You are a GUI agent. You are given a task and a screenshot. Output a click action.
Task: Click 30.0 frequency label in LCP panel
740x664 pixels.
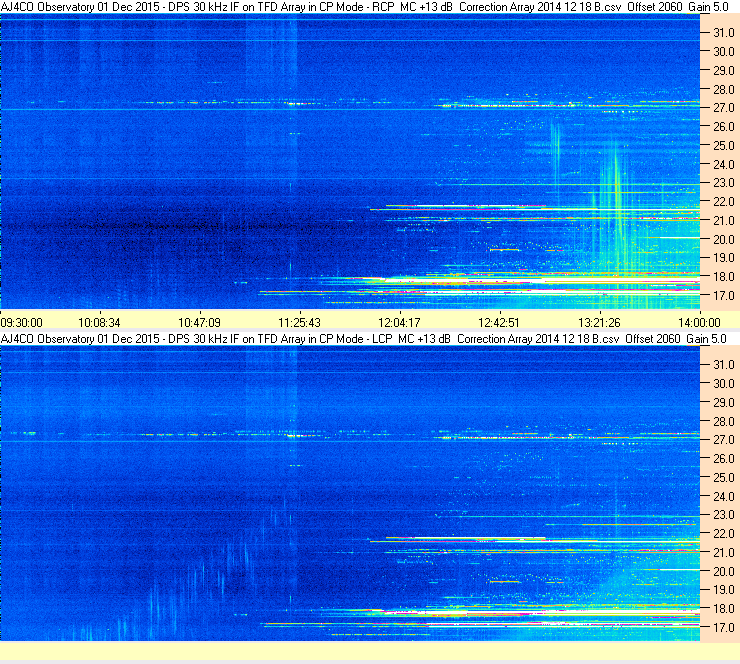tap(723, 384)
